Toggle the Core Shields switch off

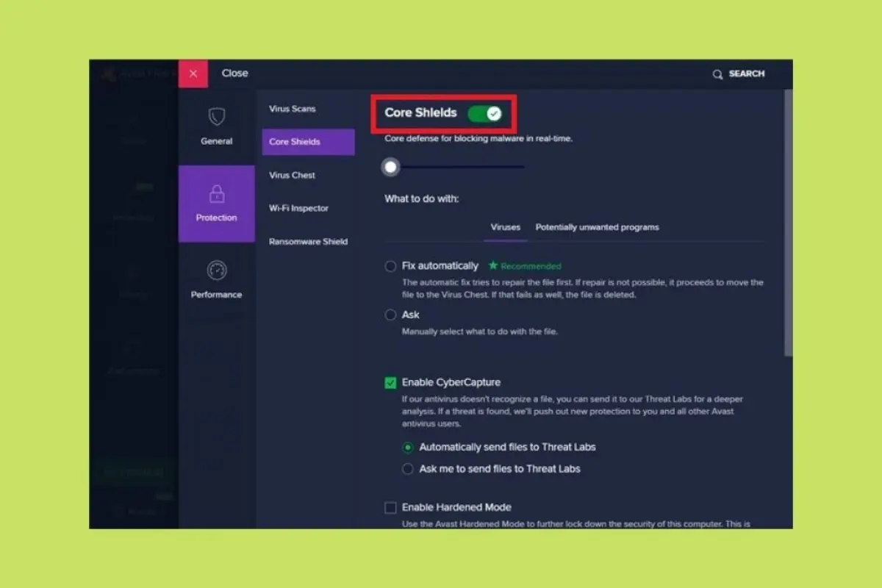coord(484,113)
